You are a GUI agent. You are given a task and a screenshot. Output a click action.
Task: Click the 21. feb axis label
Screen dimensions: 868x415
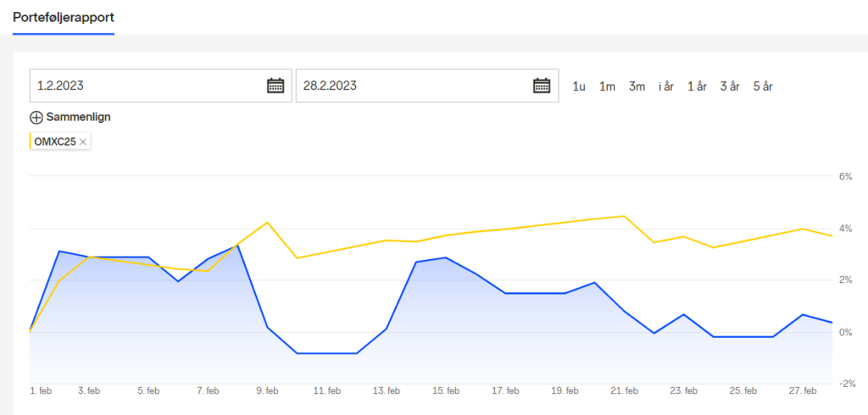(x=624, y=390)
